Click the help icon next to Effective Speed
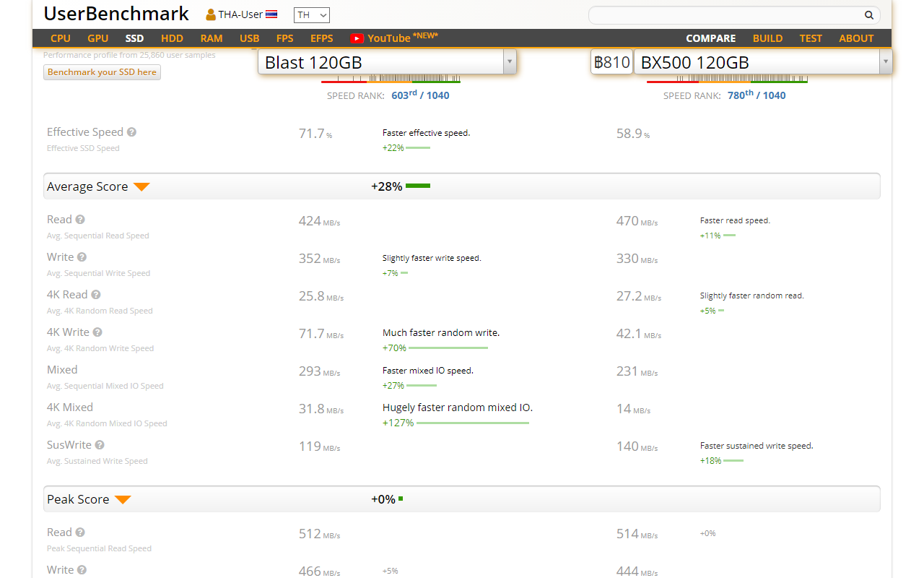The width and height of the screenshot is (924, 578). [131, 132]
